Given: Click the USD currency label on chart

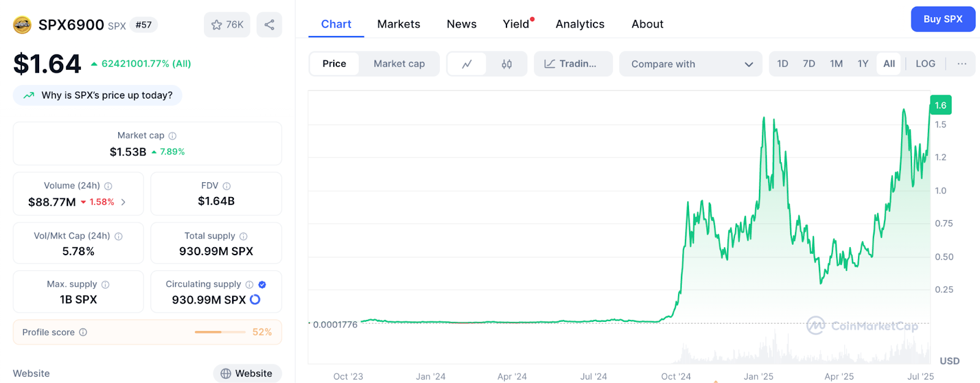Looking at the screenshot, I should click(949, 361).
